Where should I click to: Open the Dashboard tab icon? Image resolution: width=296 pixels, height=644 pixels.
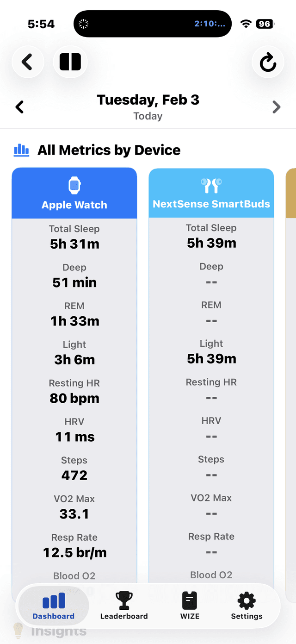click(x=53, y=600)
